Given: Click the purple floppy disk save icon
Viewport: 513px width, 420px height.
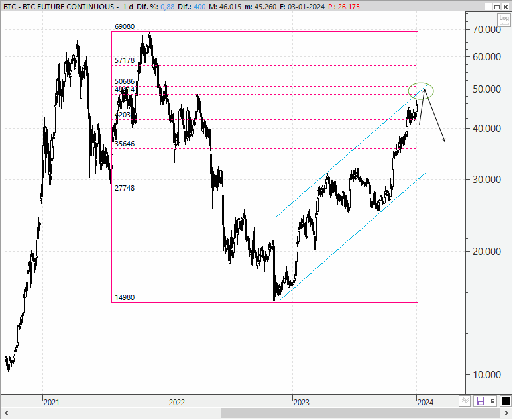Looking at the screenshot, I should point(480,401).
